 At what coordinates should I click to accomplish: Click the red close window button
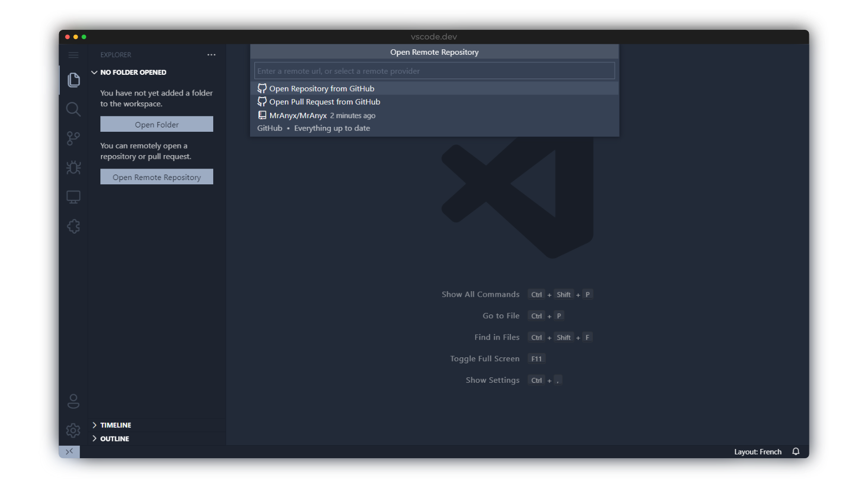point(67,37)
